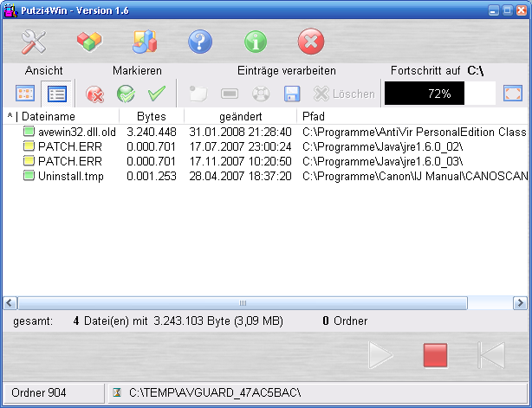Click the path C:\Programme\Java\jre1.6.0_02\

383,146
